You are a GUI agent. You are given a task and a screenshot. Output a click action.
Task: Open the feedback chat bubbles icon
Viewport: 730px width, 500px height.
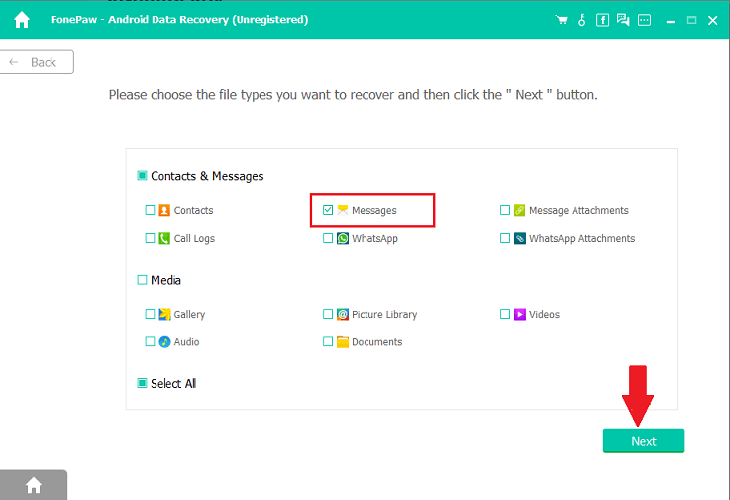pyautogui.click(x=623, y=20)
